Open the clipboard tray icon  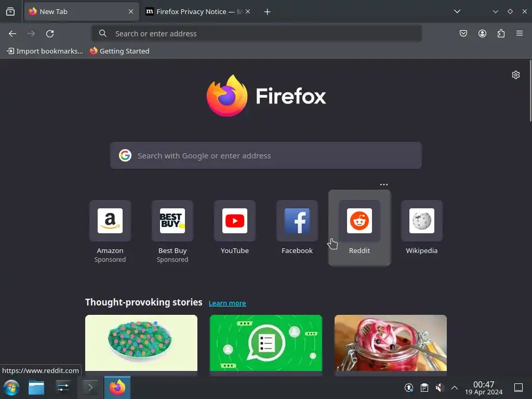[424, 388]
